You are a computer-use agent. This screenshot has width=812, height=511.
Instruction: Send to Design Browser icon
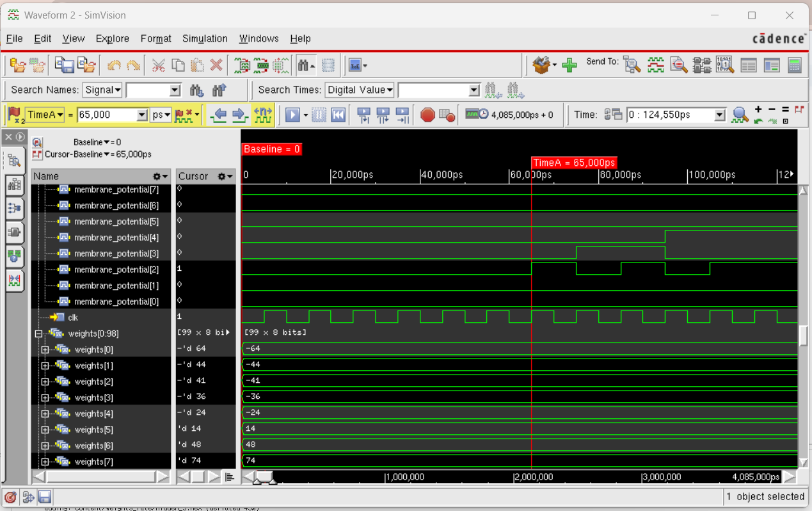632,65
